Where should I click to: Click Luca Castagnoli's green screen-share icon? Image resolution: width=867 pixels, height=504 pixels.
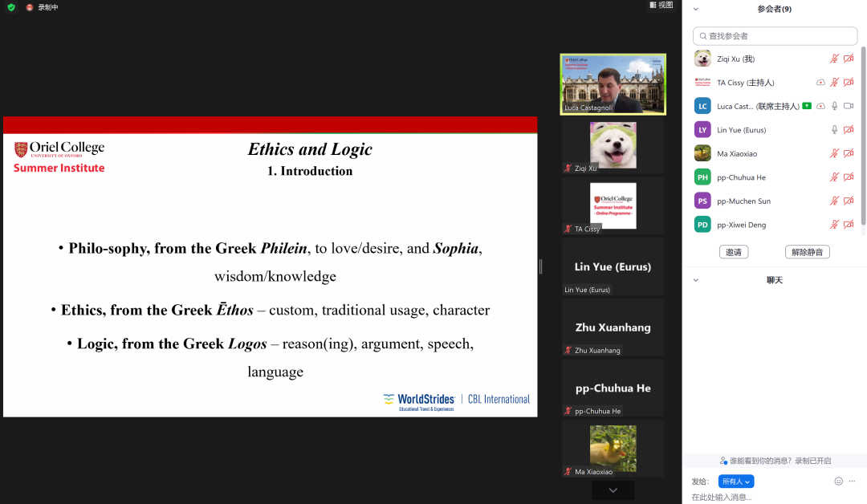[x=807, y=106]
